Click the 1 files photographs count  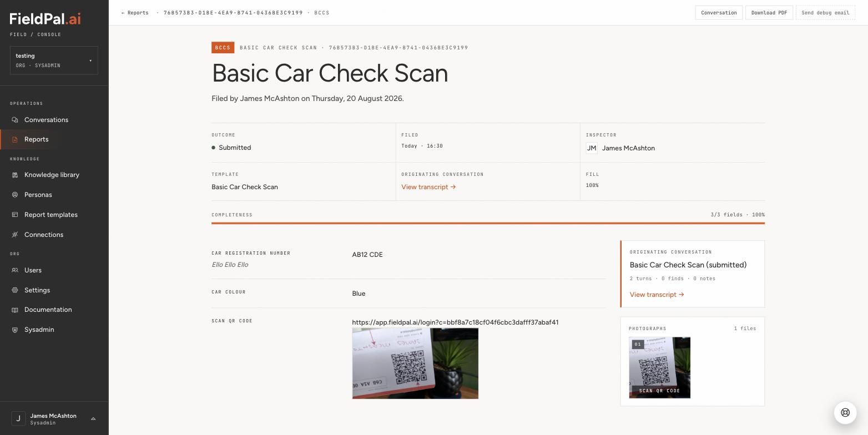coord(745,328)
